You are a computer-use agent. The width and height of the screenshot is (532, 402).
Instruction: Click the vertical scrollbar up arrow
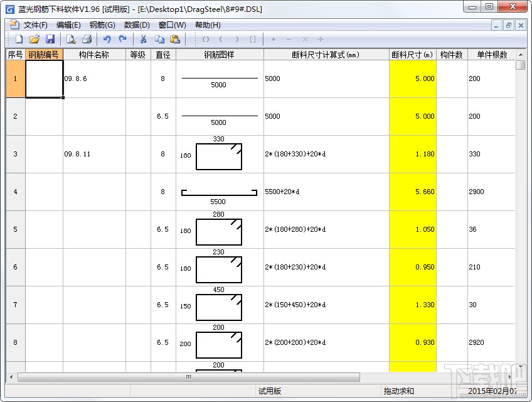[521, 55]
